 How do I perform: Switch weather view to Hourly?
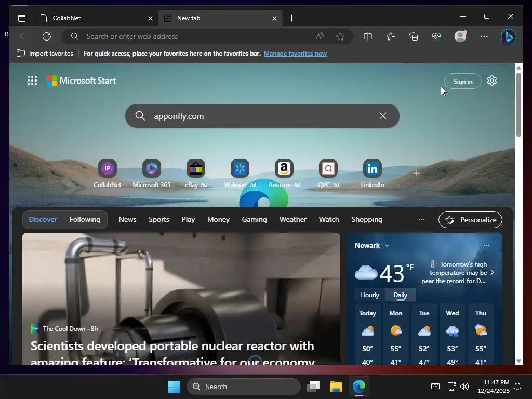[x=370, y=295]
